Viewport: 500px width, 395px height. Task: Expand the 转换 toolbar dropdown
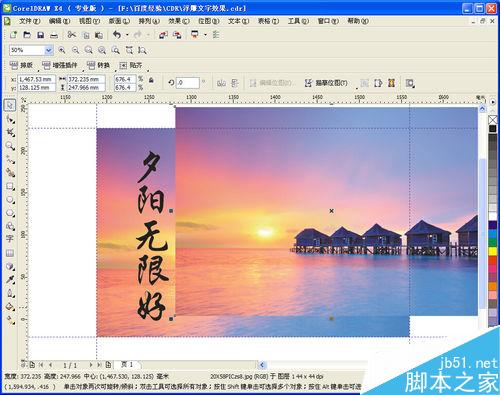pos(115,70)
